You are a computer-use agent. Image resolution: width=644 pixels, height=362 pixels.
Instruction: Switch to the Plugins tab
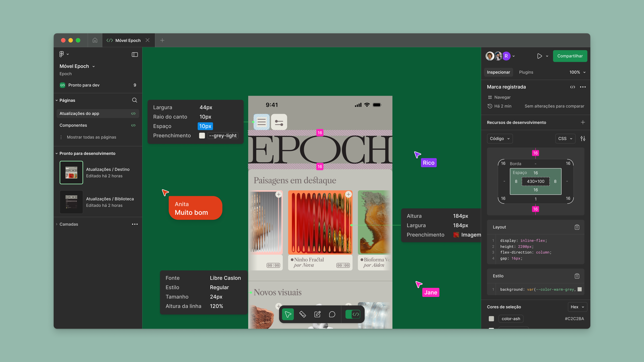pos(526,72)
